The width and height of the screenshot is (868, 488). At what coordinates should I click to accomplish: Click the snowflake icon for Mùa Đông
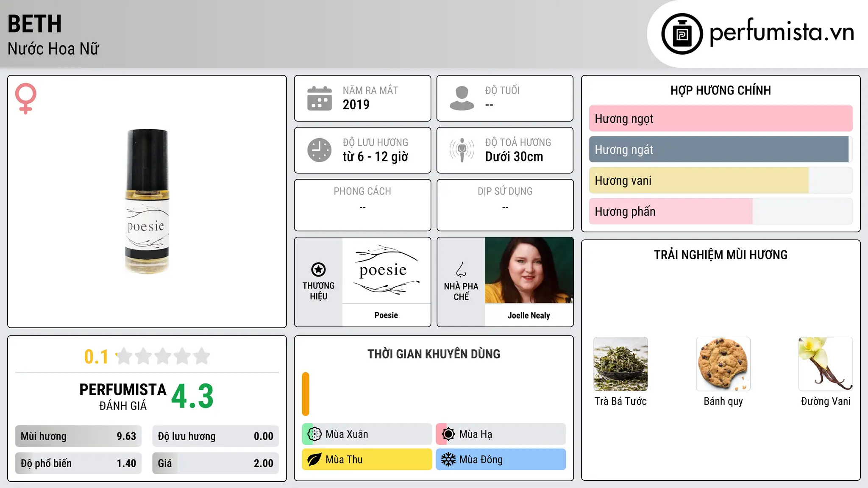(448, 460)
